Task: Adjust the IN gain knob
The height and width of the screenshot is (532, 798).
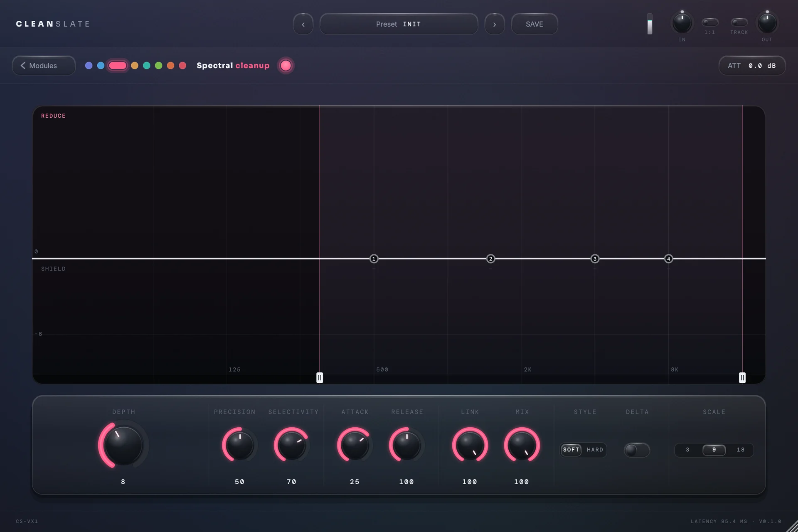Action: (x=682, y=23)
